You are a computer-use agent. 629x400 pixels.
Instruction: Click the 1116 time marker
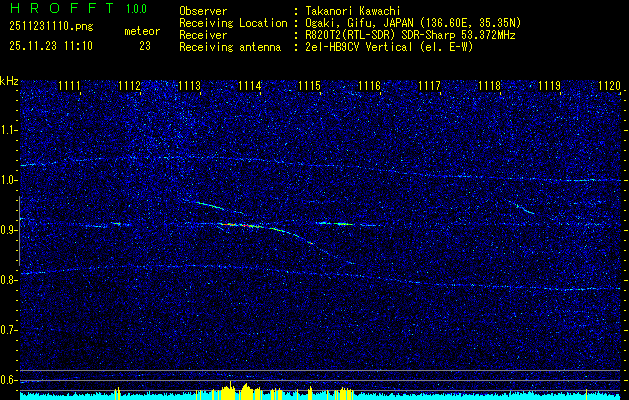[369, 85]
